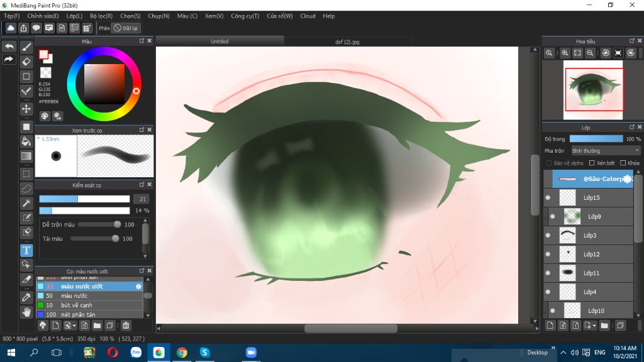Pop out the Màu panel
Image resolution: width=644 pixels, height=362 pixels.
click(x=142, y=41)
